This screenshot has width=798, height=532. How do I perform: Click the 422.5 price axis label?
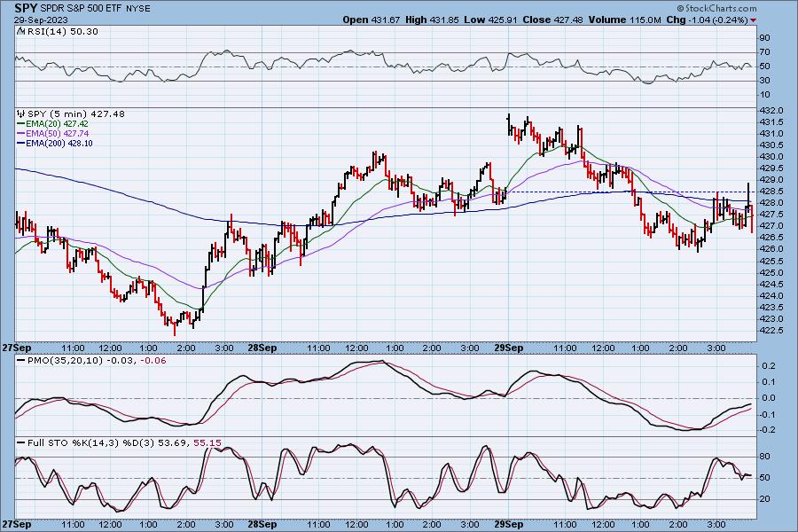tap(770, 331)
